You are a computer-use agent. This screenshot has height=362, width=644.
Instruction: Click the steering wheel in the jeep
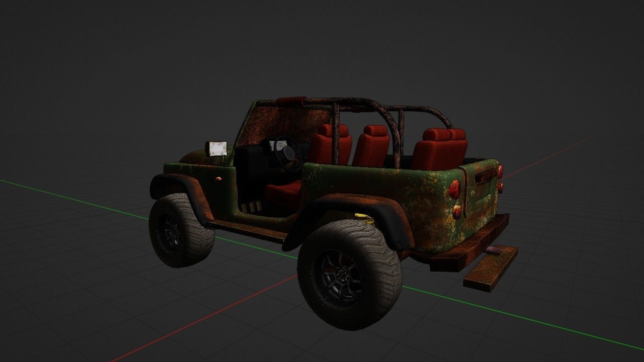[x=288, y=153]
